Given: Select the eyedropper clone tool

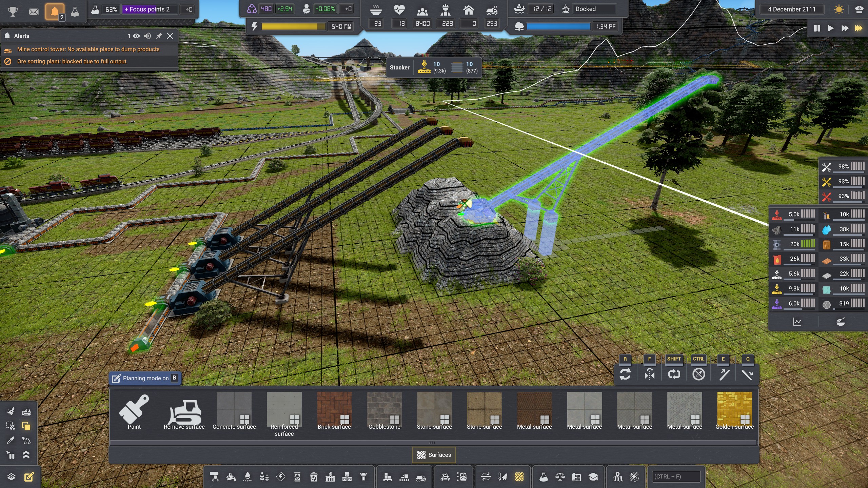Looking at the screenshot, I should pos(11,440).
